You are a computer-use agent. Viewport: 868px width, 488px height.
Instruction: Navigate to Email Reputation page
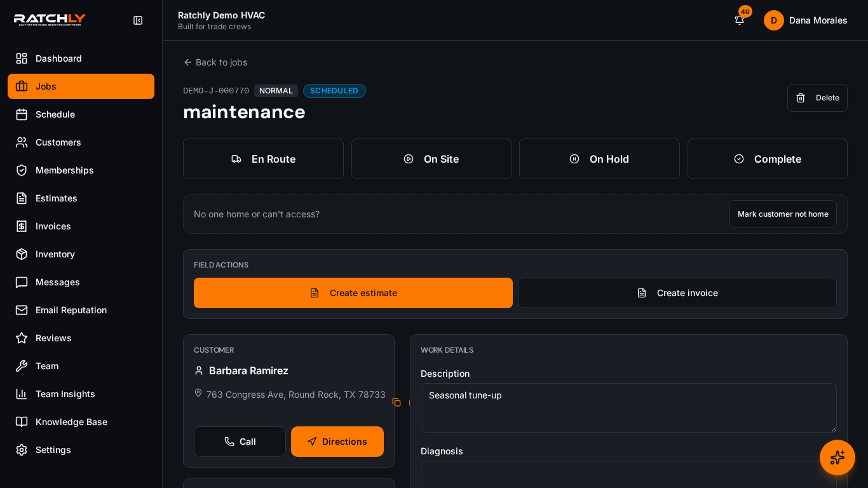(x=81, y=310)
